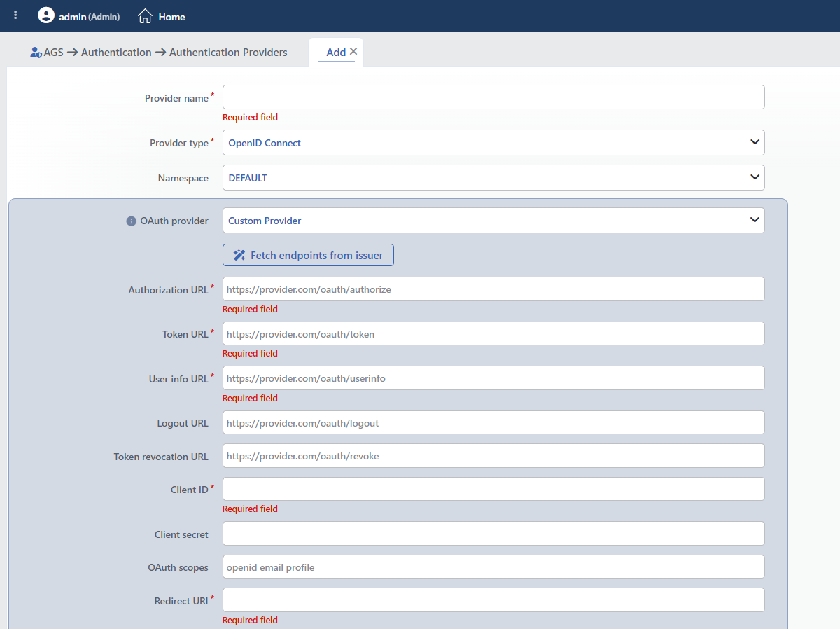840x629 pixels.
Task: Focus the Logout URL field
Action: point(493,422)
